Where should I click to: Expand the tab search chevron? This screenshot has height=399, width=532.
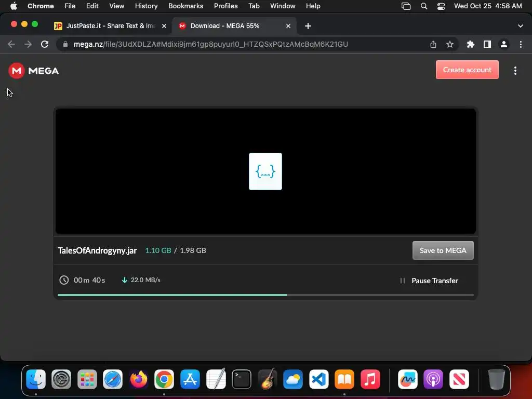pyautogui.click(x=520, y=26)
